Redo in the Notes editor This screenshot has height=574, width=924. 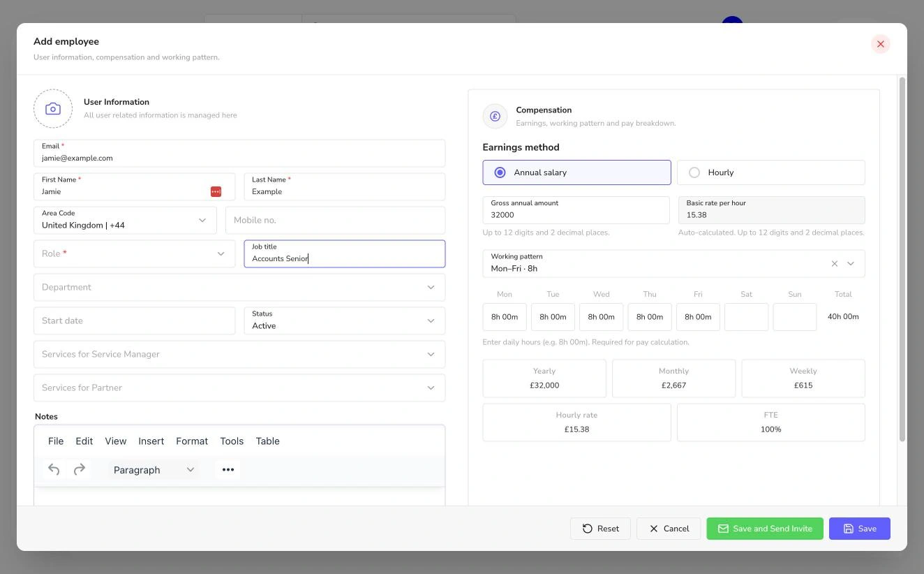(80, 469)
